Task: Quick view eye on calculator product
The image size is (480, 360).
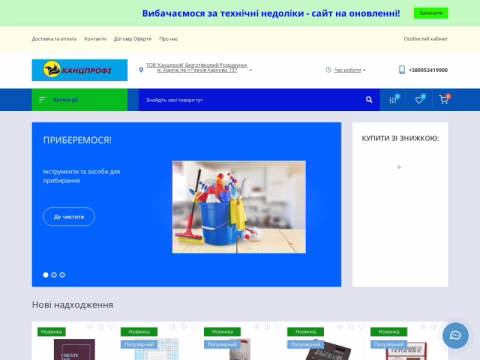Action: [340, 327]
